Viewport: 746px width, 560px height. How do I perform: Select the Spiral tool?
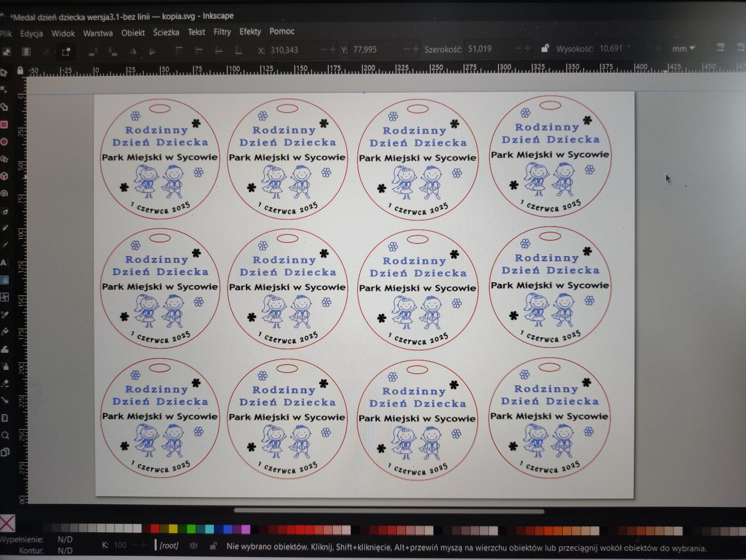[4, 193]
